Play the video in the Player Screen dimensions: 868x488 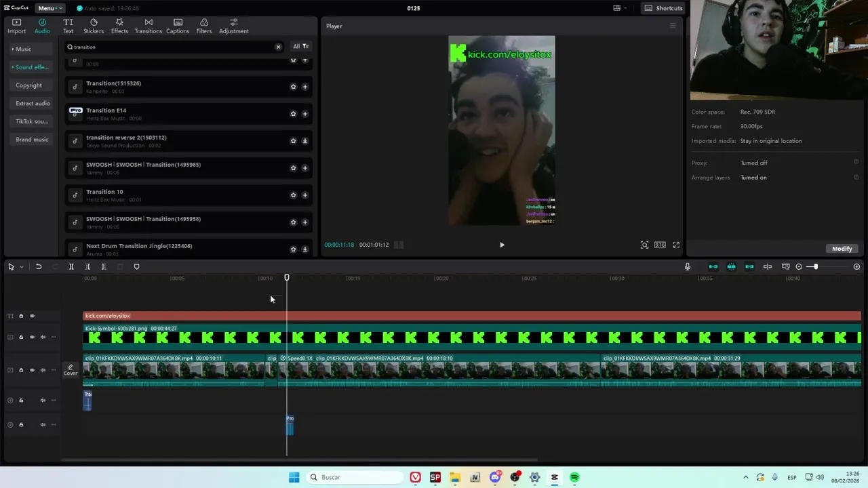point(502,245)
